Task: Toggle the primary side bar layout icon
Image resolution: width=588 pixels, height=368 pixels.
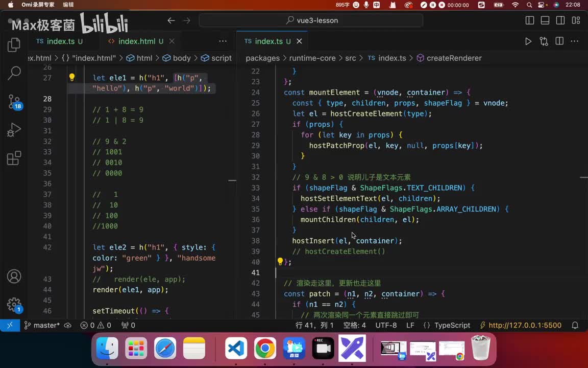Action: coord(529,20)
